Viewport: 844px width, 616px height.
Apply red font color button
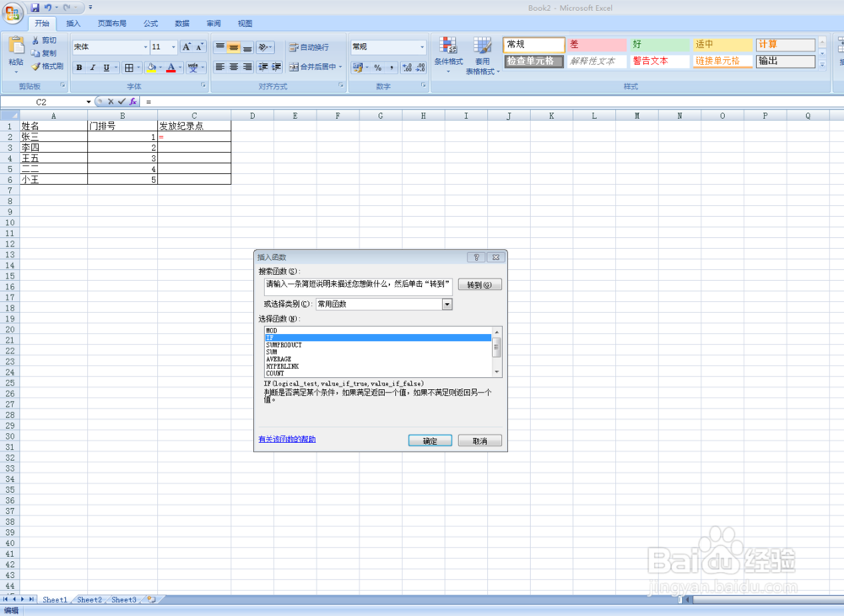coord(171,68)
